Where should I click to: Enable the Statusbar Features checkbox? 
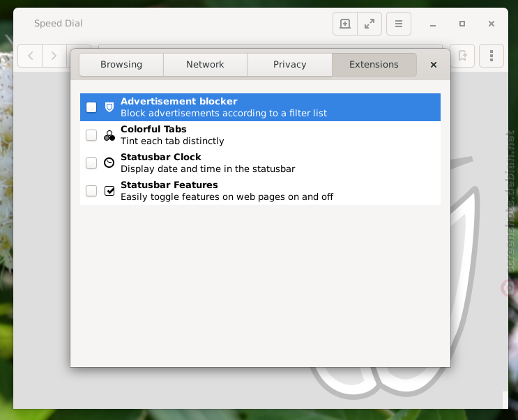91,191
